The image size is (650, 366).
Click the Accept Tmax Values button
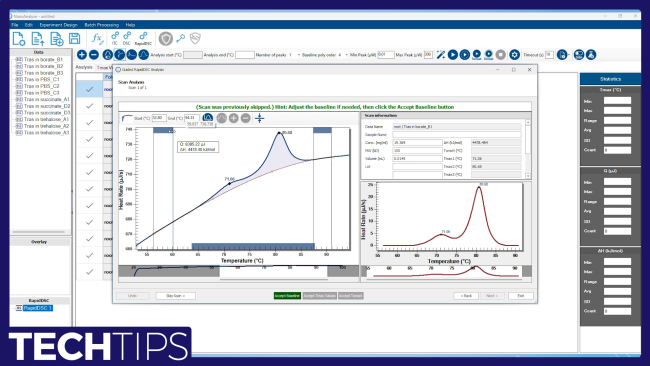coord(319,296)
